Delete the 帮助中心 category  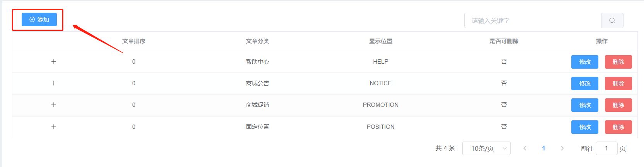click(x=618, y=62)
